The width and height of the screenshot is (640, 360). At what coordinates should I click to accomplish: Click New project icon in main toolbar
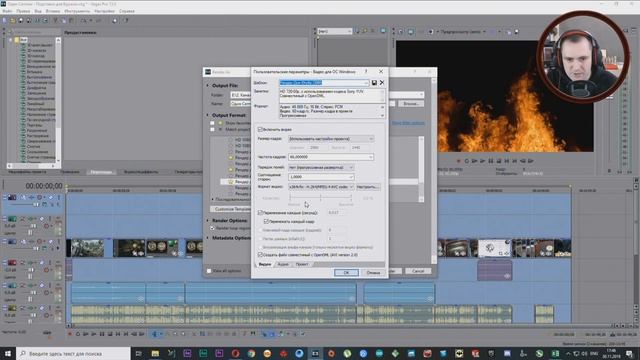pos(4,20)
